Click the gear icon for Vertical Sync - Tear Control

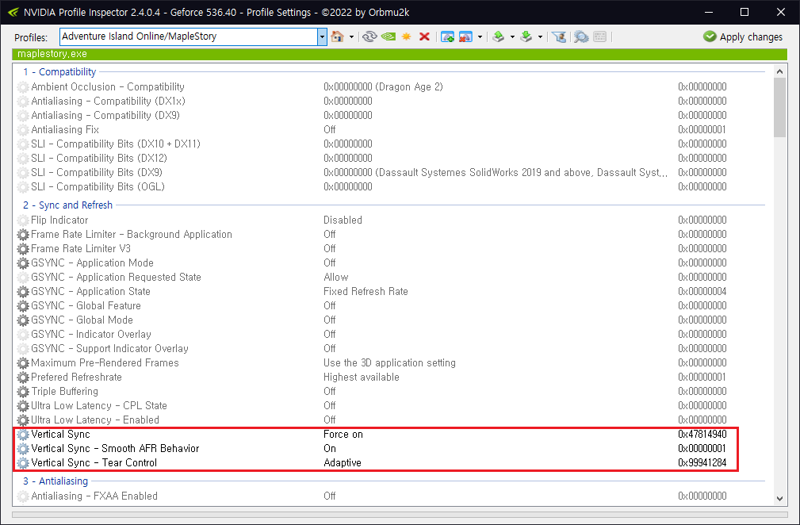tap(23, 463)
